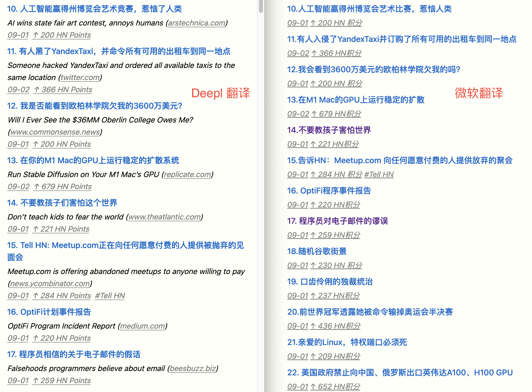Viewport: 532px width, 392px height.
Task: Open DeepL headline 16 OptiFi incident report
Action: tap(49, 312)
